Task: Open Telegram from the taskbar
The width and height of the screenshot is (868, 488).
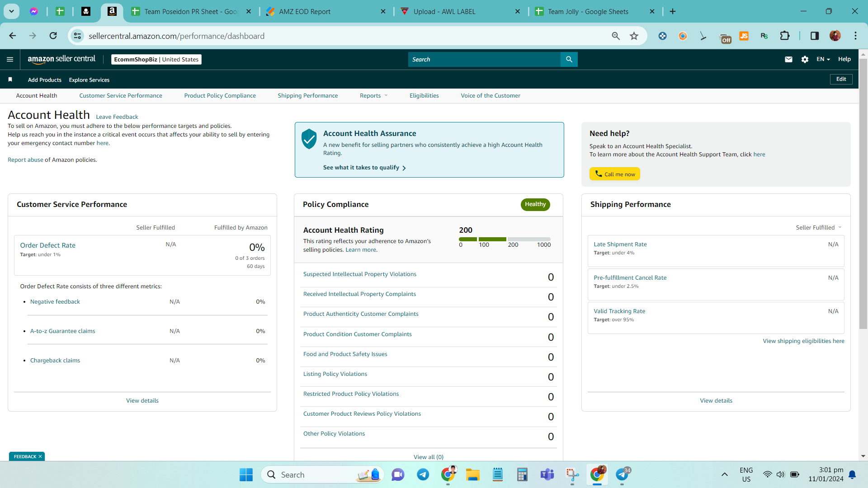Action: [x=423, y=474]
